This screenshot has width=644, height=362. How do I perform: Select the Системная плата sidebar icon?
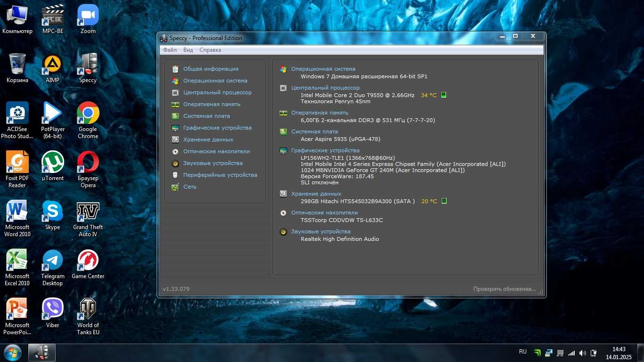point(175,116)
